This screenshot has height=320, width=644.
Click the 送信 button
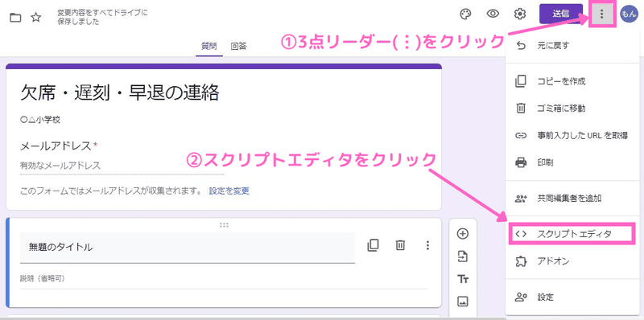(560, 14)
